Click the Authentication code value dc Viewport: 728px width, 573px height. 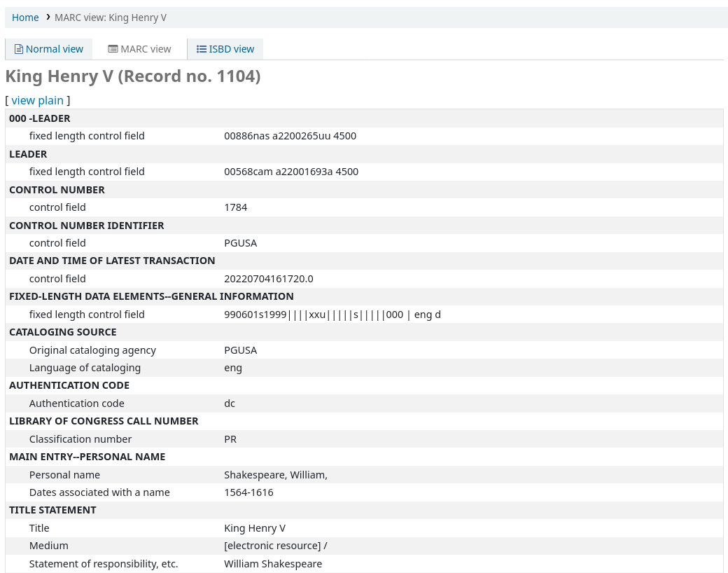click(230, 403)
